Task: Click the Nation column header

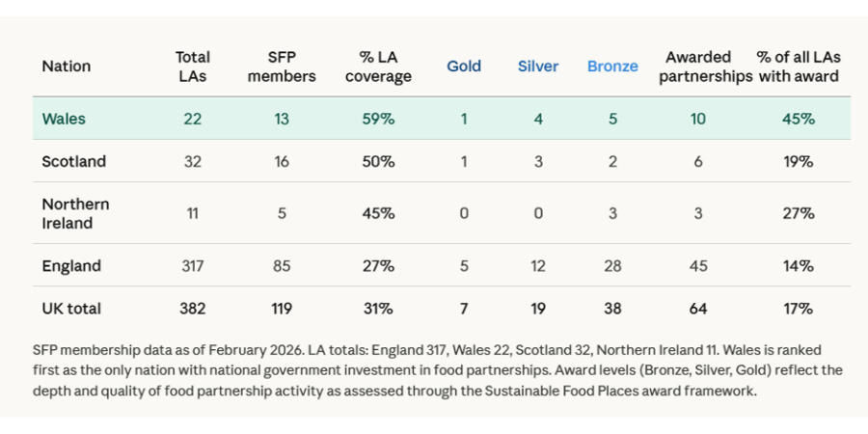Action: tap(66, 67)
